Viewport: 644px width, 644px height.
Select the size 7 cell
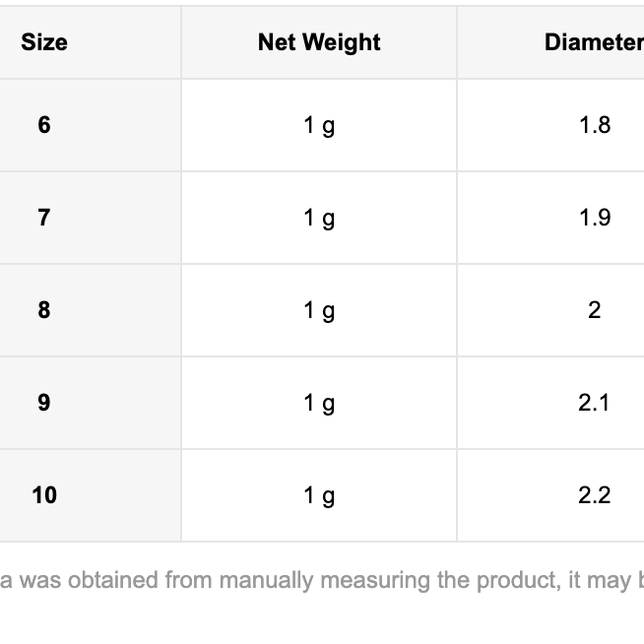click(44, 218)
